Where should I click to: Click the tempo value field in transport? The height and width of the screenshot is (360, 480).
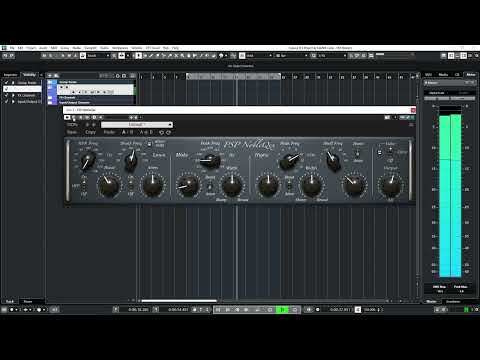370,310
